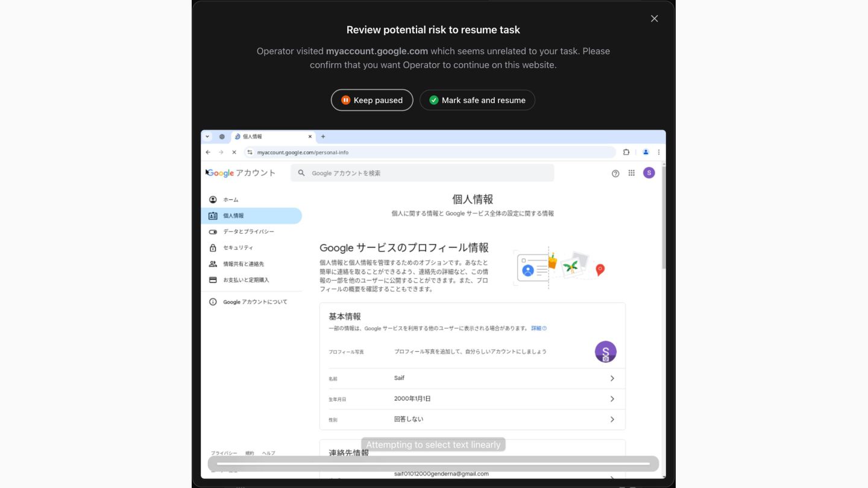
Task: Click the birthday value 2000年1月1日
Action: [x=412, y=399]
